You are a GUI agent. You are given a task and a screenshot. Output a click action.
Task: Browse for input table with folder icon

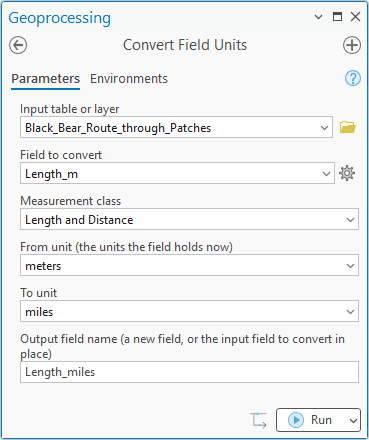[x=348, y=127]
